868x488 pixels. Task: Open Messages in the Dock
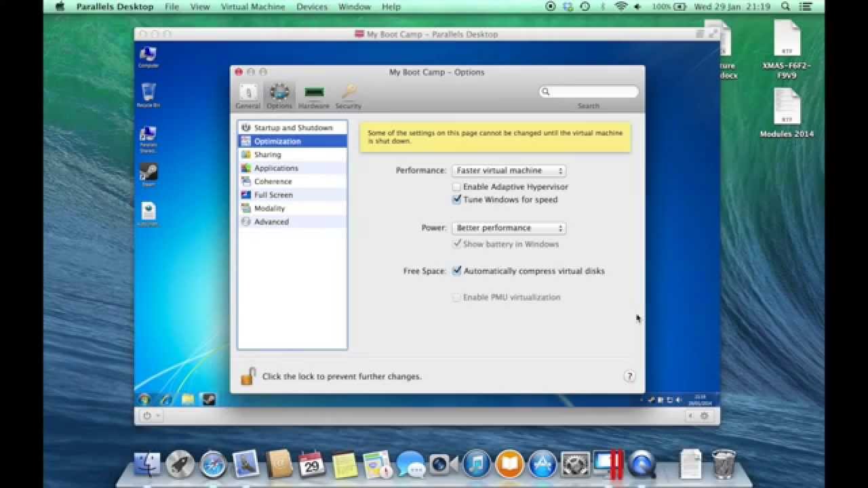(x=411, y=465)
